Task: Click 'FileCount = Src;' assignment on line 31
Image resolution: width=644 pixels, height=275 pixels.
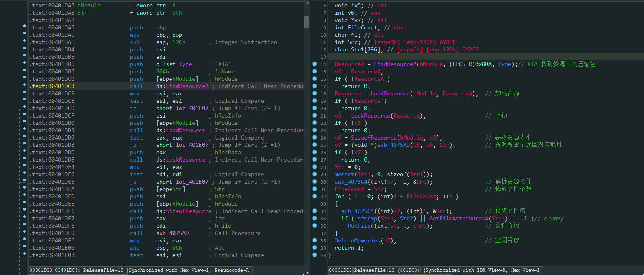Action: pyautogui.click(x=361, y=189)
